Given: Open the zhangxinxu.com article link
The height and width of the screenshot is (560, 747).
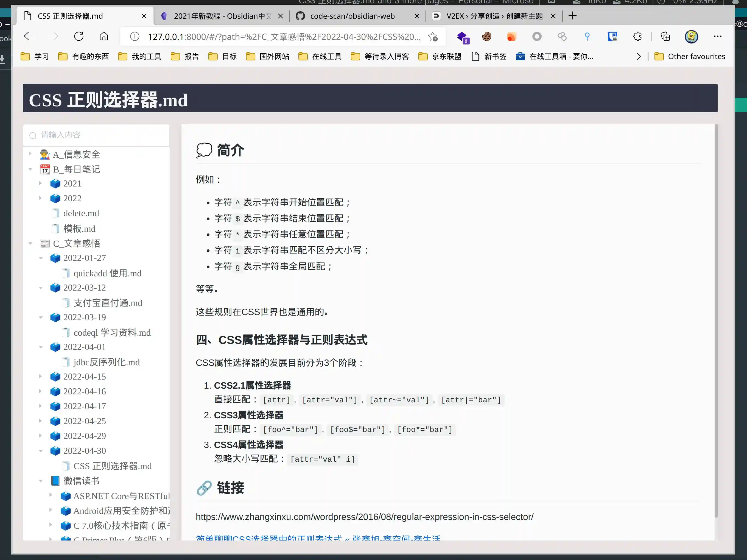Looking at the screenshot, I should click(x=364, y=517).
